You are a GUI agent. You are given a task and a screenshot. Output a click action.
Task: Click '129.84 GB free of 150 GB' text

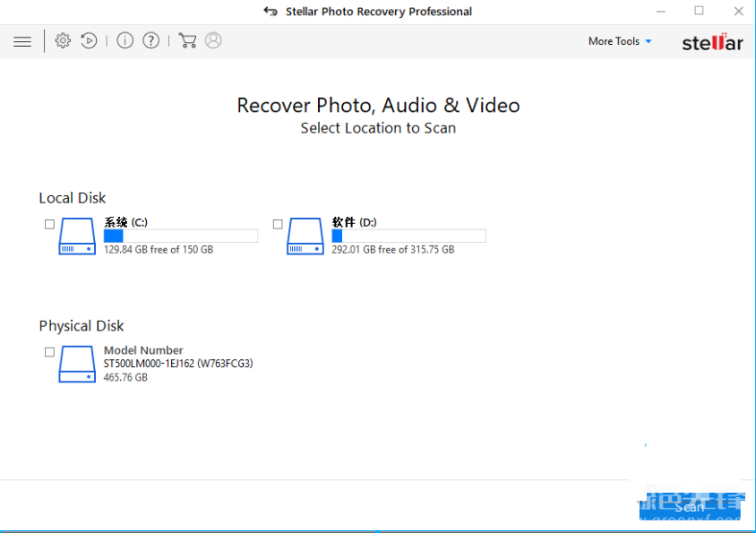[x=159, y=249]
